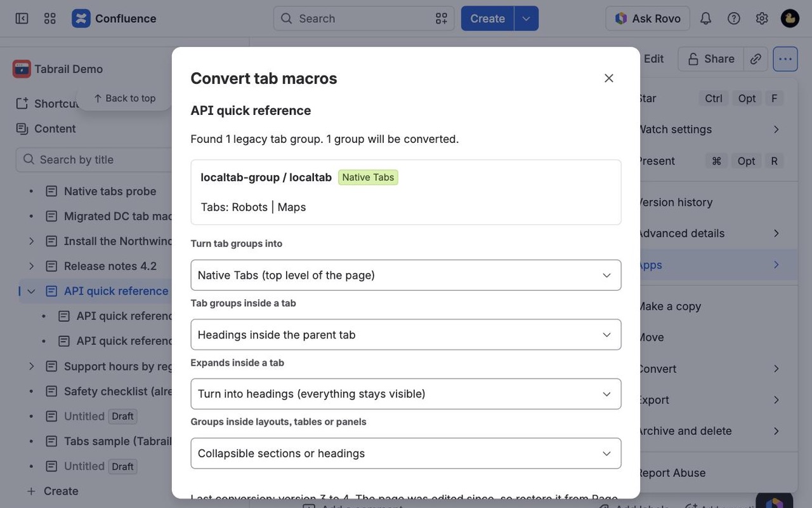Open the more actions ellipsis button

[x=785, y=58]
